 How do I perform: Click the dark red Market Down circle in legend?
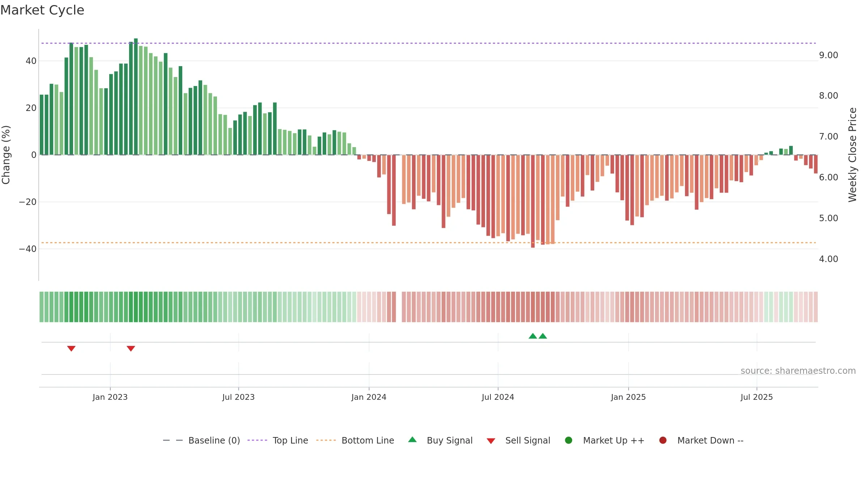pos(663,440)
